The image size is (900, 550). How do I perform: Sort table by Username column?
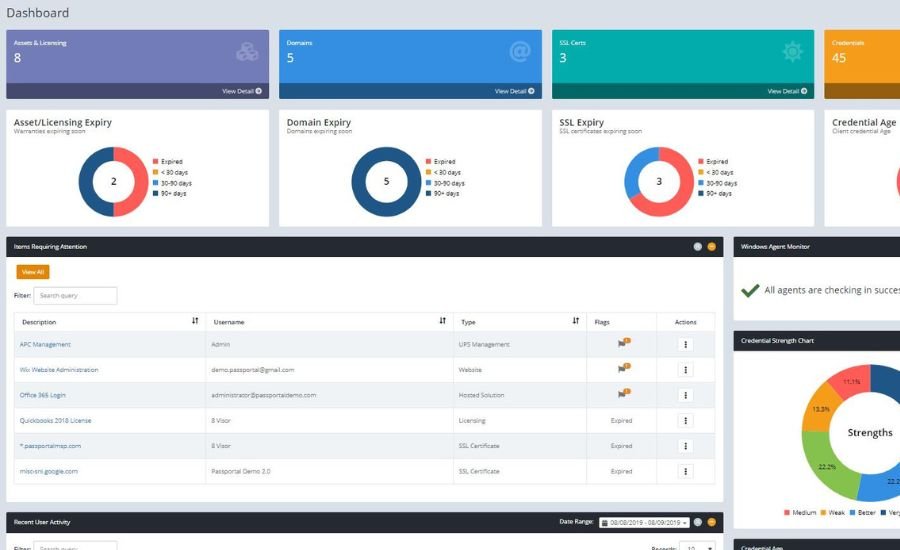click(x=443, y=320)
